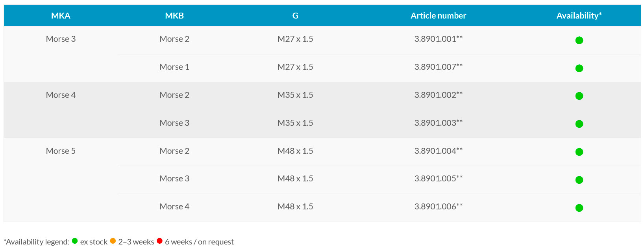Click the green availability dot for 3.8901.003
The image size is (644, 250).
[x=579, y=124]
